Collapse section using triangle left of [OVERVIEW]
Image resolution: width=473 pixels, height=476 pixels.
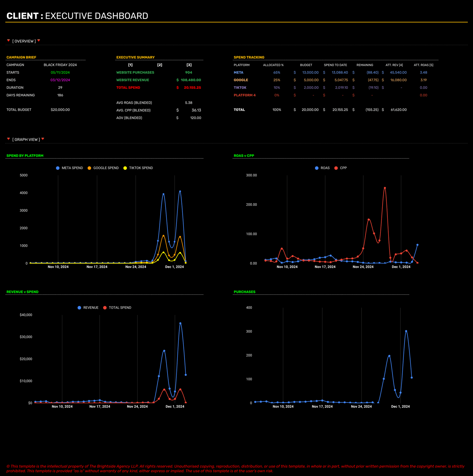9,41
